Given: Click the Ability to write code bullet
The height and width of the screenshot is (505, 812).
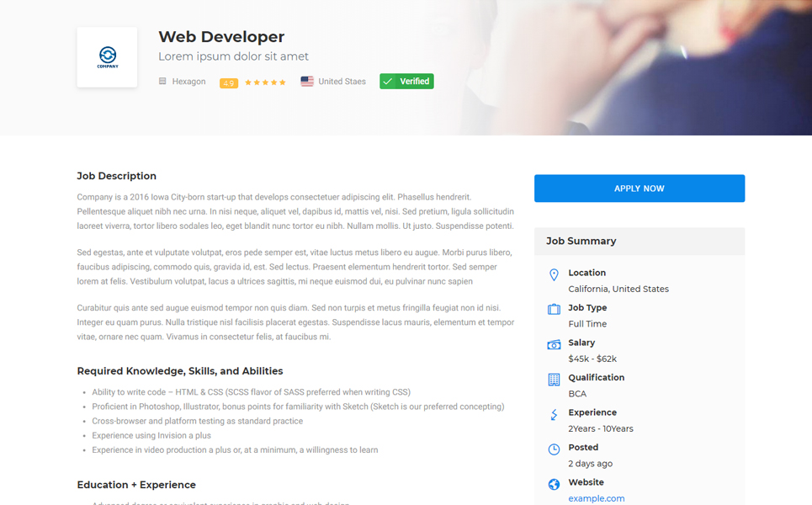Looking at the screenshot, I should [251, 392].
